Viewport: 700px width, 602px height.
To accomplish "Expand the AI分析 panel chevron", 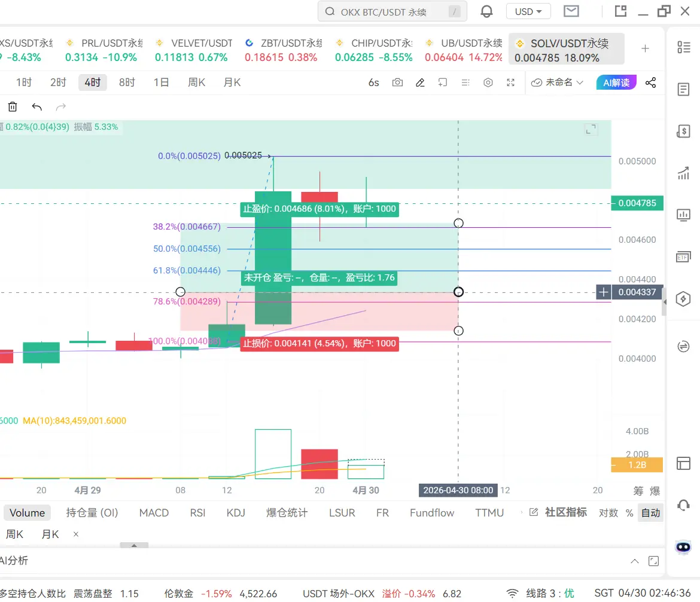I will pyautogui.click(x=634, y=561).
